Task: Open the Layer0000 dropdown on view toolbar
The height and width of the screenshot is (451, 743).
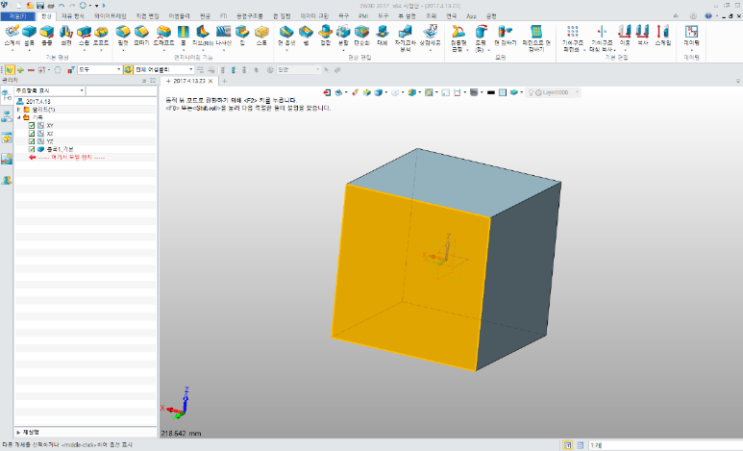Action: 554,92
